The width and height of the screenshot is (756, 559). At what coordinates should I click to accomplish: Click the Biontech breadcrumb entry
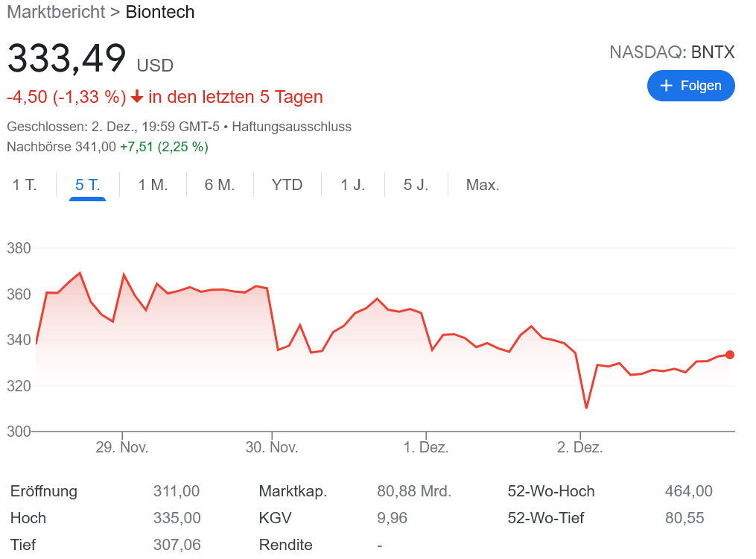click(160, 12)
